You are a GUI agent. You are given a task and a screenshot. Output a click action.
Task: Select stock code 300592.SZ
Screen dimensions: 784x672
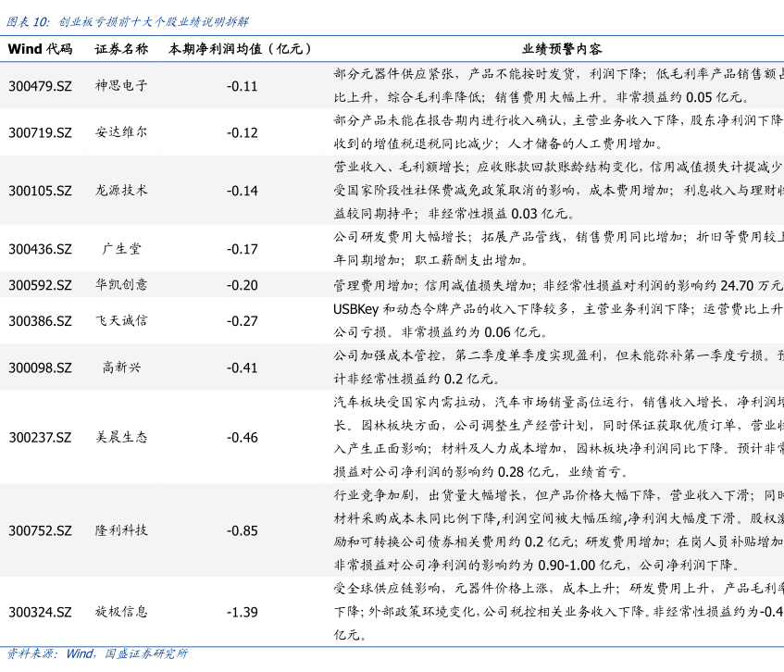[x=40, y=285]
